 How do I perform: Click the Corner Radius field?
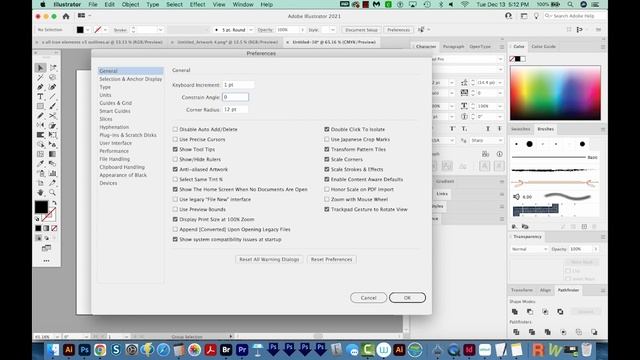(x=235, y=109)
